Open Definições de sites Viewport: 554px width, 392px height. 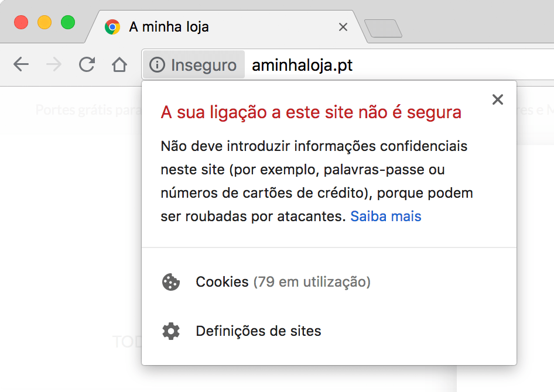point(258,331)
